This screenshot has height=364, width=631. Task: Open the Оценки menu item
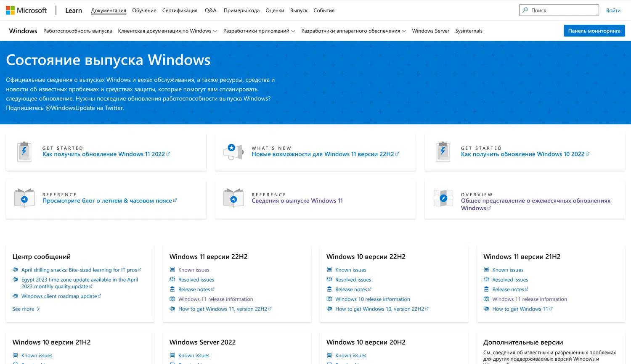275,11
